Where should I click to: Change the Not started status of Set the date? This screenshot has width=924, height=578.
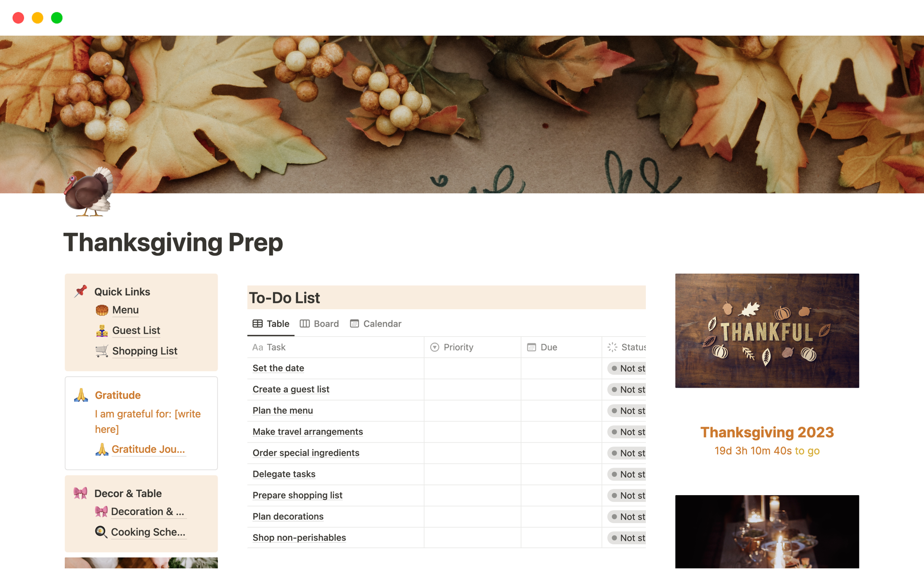click(627, 368)
